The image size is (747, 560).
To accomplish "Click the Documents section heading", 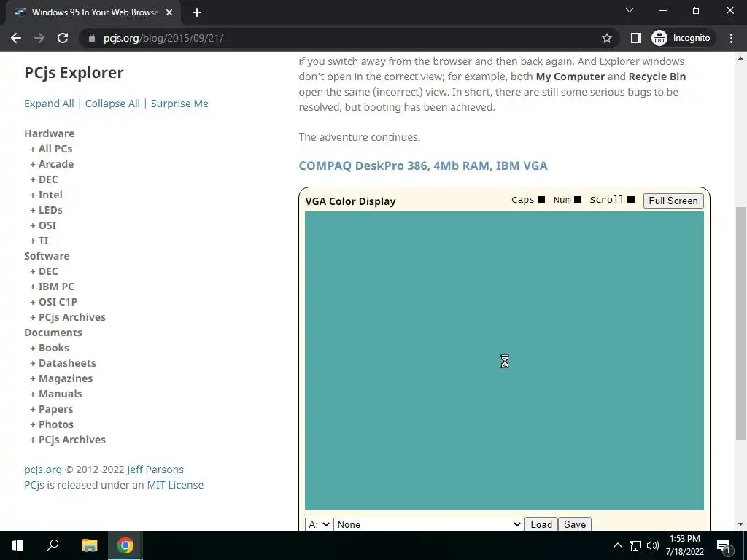I will [53, 332].
